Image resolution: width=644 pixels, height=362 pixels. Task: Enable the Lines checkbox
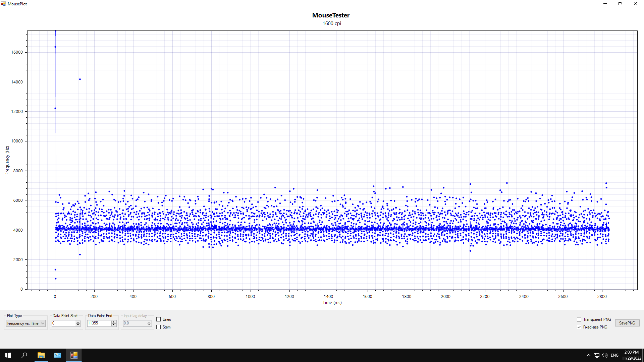(x=159, y=319)
